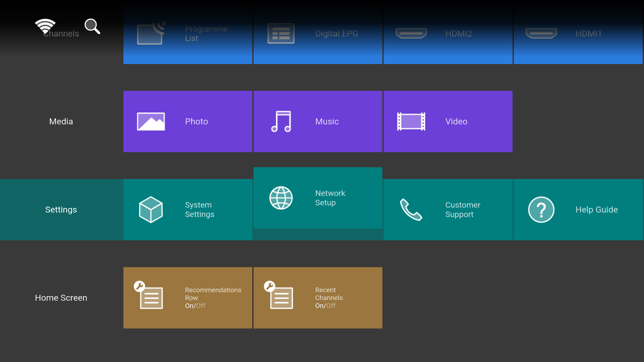Toggle Recent Channels On/Off
Image resolution: width=644 pixels, height=362 pixels.
(x=325, y=306)
